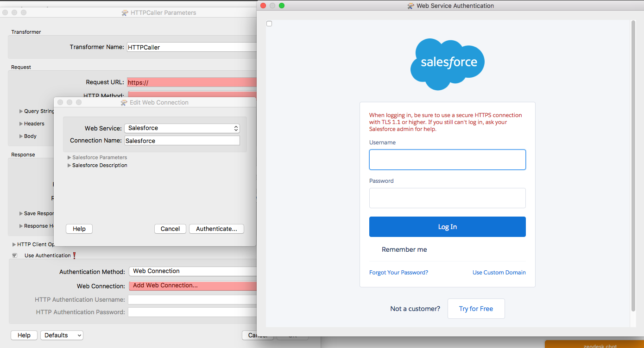The image size is (644, 348).
Task: Click the Authenticate... button
Action: [x=216, y=229]
